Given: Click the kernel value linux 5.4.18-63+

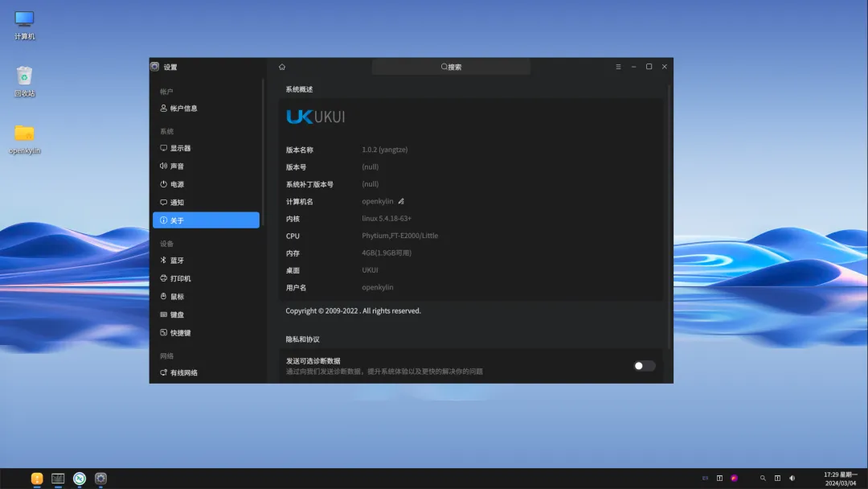Looking at the screenshot, I should click(387, 219).
